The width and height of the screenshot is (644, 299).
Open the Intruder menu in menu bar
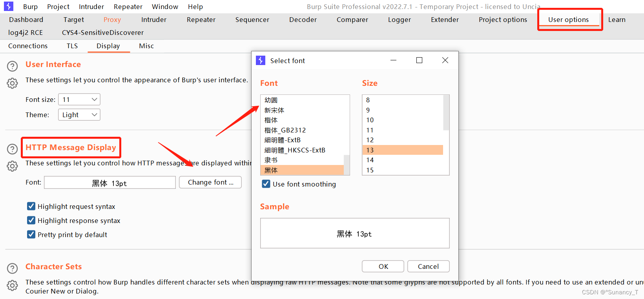[x=91, y=7]
